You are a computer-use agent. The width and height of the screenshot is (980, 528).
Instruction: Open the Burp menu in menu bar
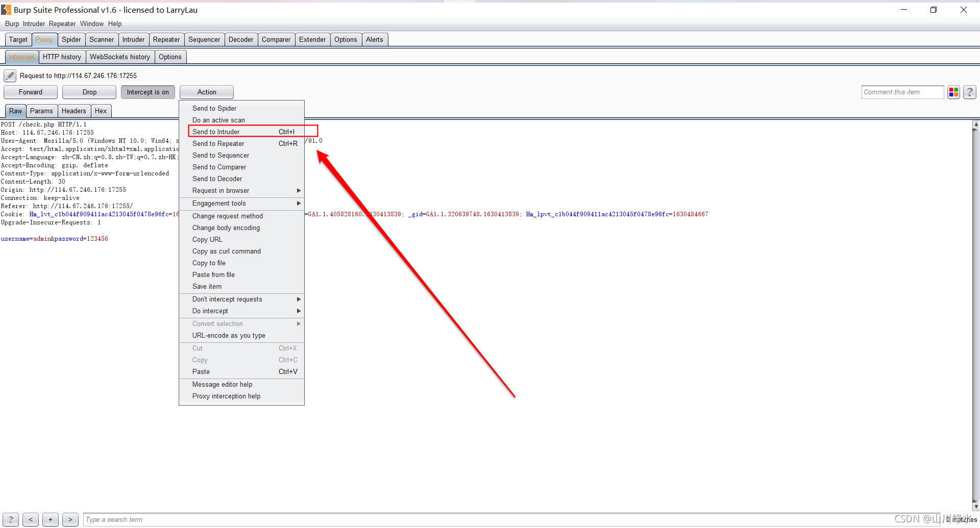point(12,24)
